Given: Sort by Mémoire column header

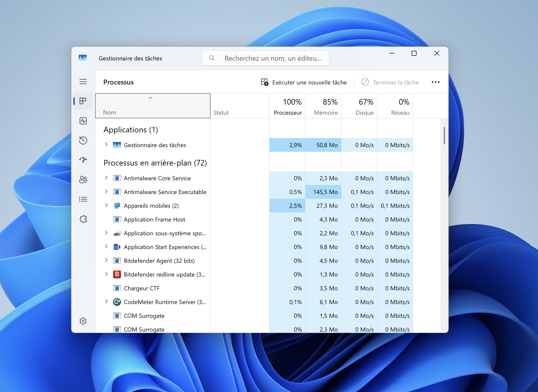Looking at the screenshot, I should [323, 106].
